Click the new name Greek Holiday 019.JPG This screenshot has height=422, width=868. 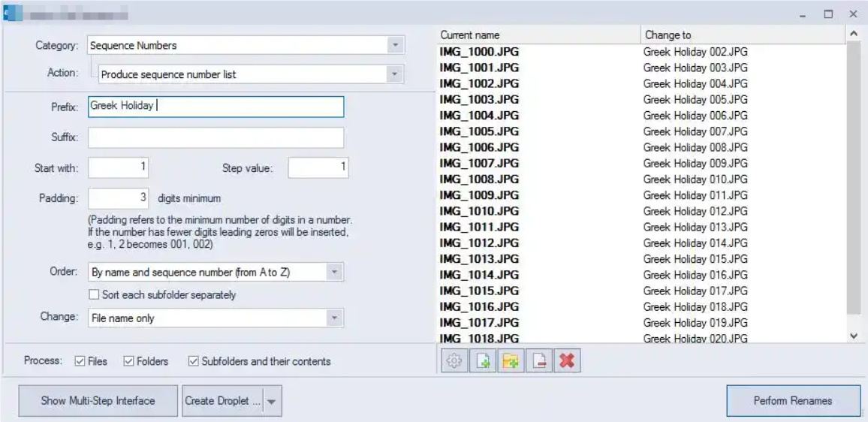pyautogui.click(x=695, y=322)
